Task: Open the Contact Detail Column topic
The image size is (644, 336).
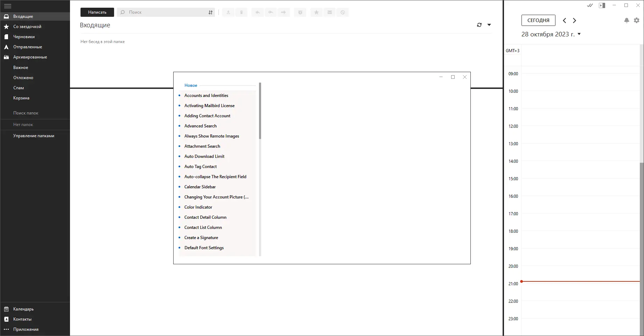Action: pos(217,217)
